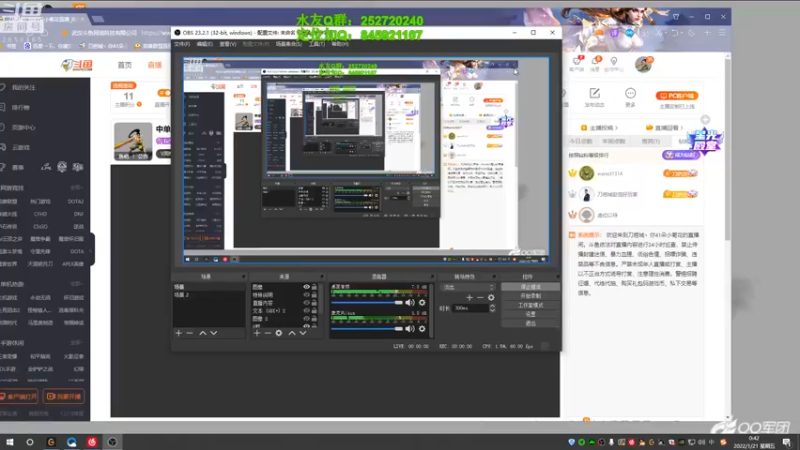Toggle lock of 文本 (GDI+) 2 source

click(314, 311)
